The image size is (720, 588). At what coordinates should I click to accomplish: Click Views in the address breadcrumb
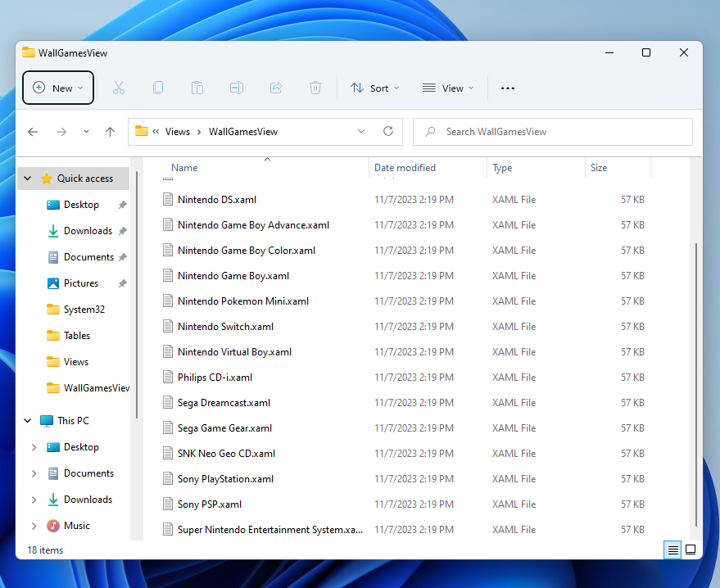coord(177,132)
